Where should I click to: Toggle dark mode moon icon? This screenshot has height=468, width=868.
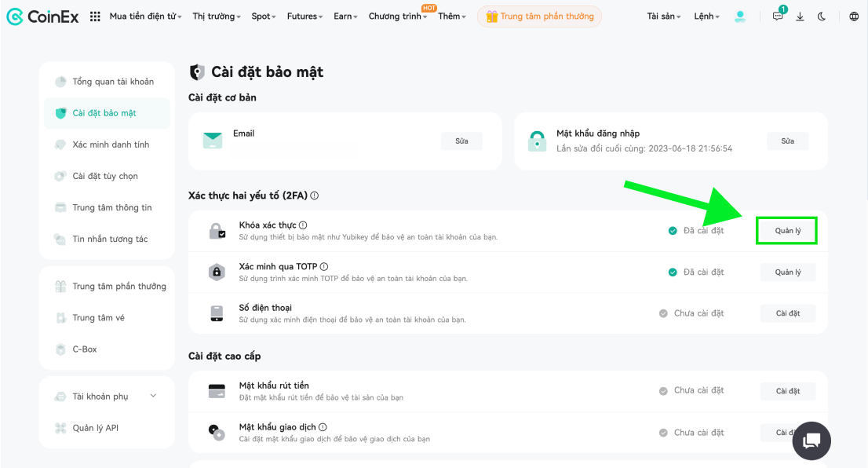pyautogui.click(x=822, y=16)
